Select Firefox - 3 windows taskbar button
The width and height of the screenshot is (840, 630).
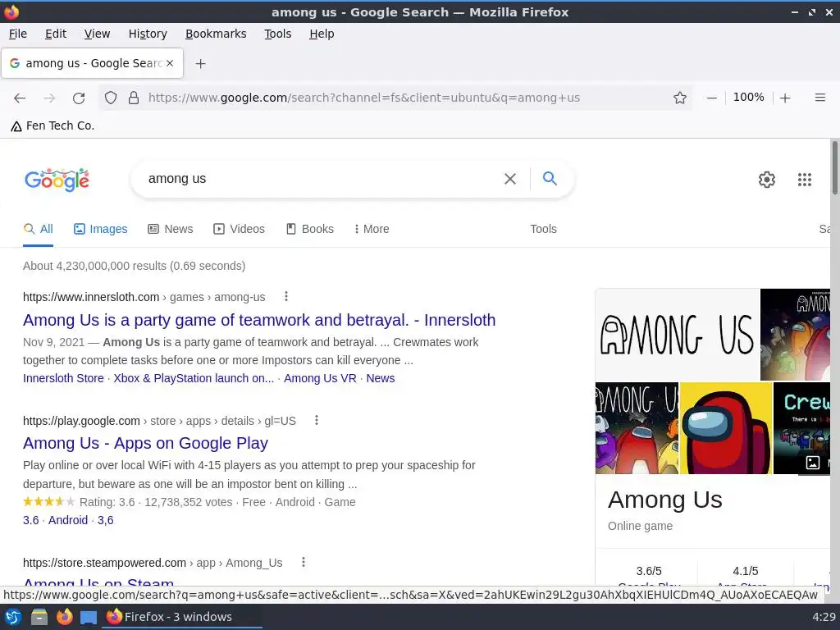(182, 617)
